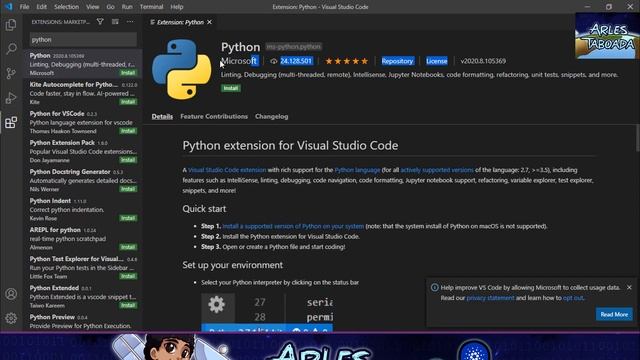Install Python Extension Pack
The height and width of the screenshot is (360, 640).
(x=128, y=160)
